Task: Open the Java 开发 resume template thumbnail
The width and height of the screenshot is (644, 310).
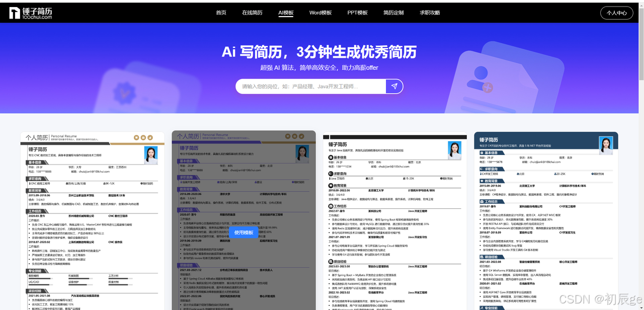Action: pos(395,220)
